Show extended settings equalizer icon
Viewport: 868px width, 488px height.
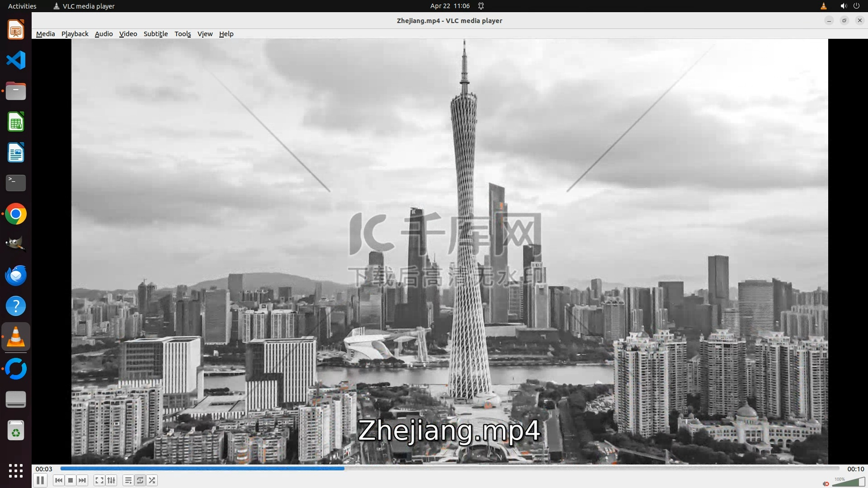pyautogui.click(x=111, y=480)
